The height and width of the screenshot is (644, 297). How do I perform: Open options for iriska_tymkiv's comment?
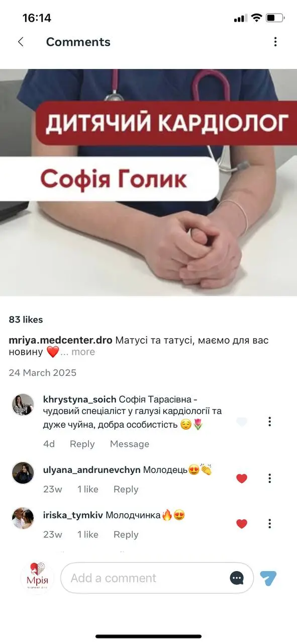[x=270, y=523]
